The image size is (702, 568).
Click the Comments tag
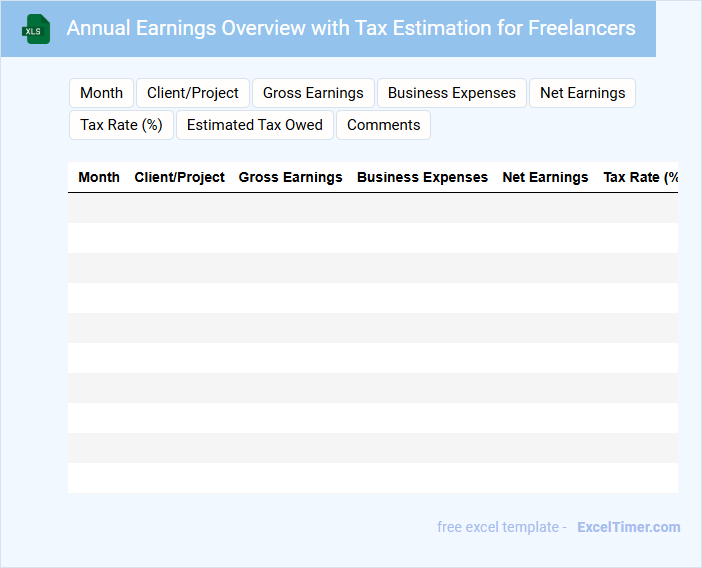point(383,125)
